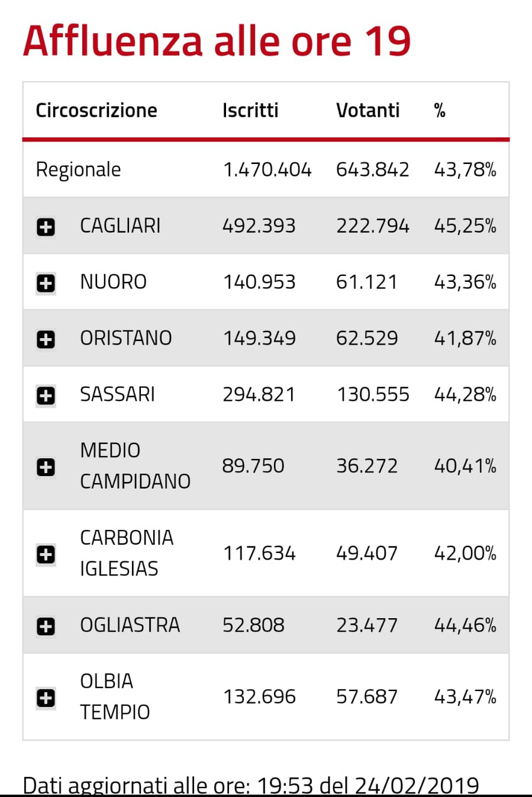Expand the SASSARI row plus icon
Viewport: 532px width, 797px height.
coord(46,396)
